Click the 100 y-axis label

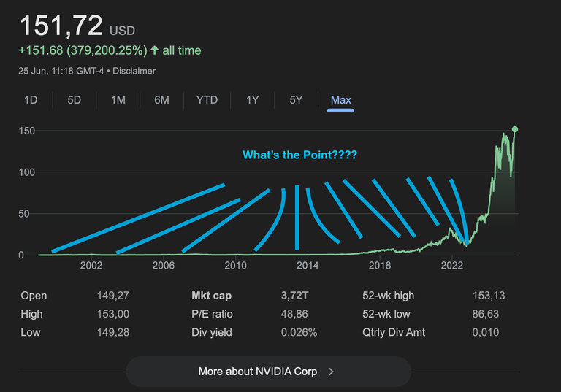(x=27, y=172)
